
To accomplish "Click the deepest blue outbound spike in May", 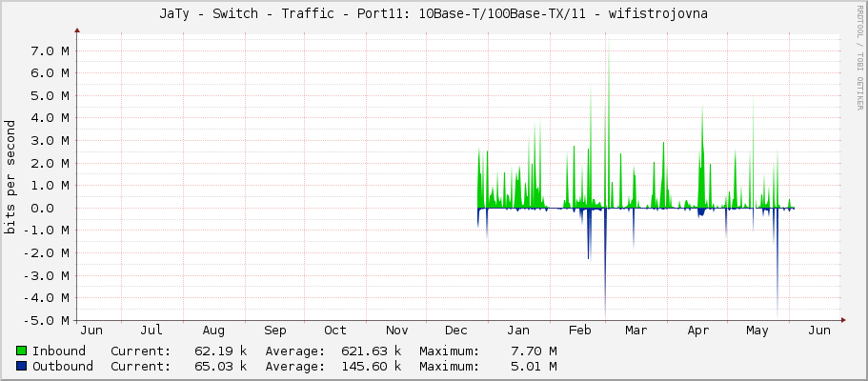I will (x=777, y=263).
